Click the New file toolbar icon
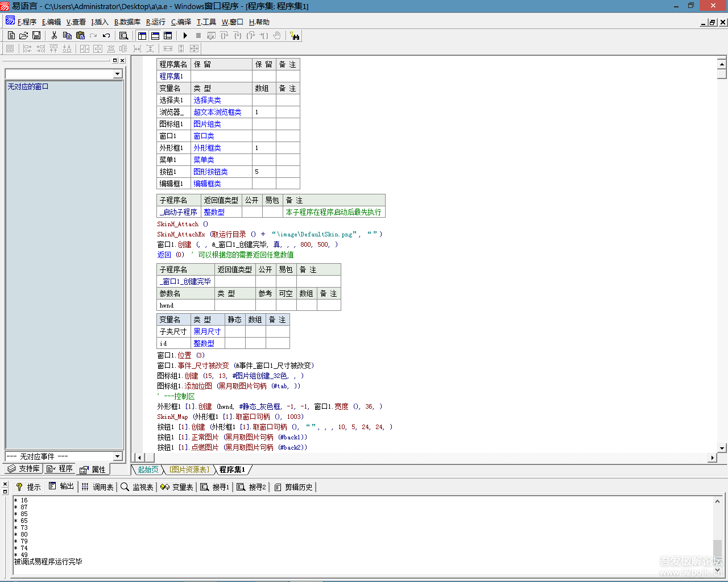The image size is (728, 582). (x=11, y=35)
